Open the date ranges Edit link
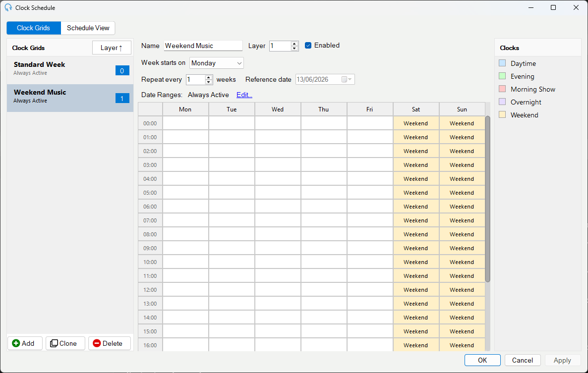Viewport: 588px width, 373px height. 244,95
